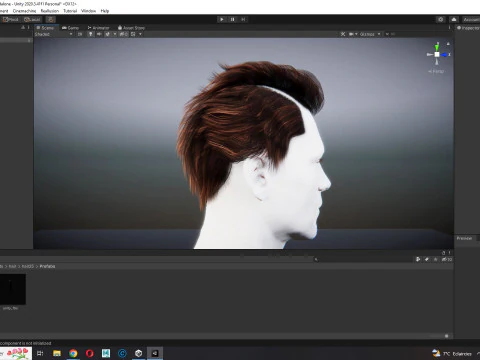Image resolution: width=480 pixels, height=360 pixels.
Task: Click the Hierarchy panel lock icon
Action: [x=23, y=28]
